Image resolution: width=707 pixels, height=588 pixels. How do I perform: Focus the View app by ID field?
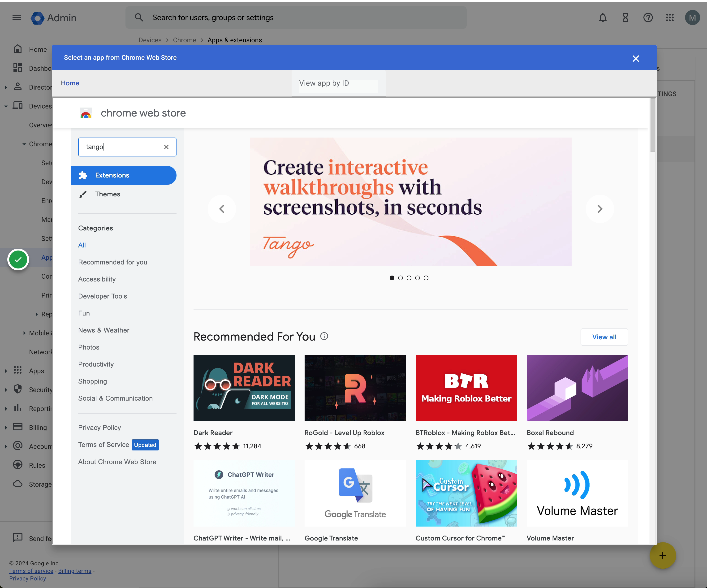(x=338, y=83)
